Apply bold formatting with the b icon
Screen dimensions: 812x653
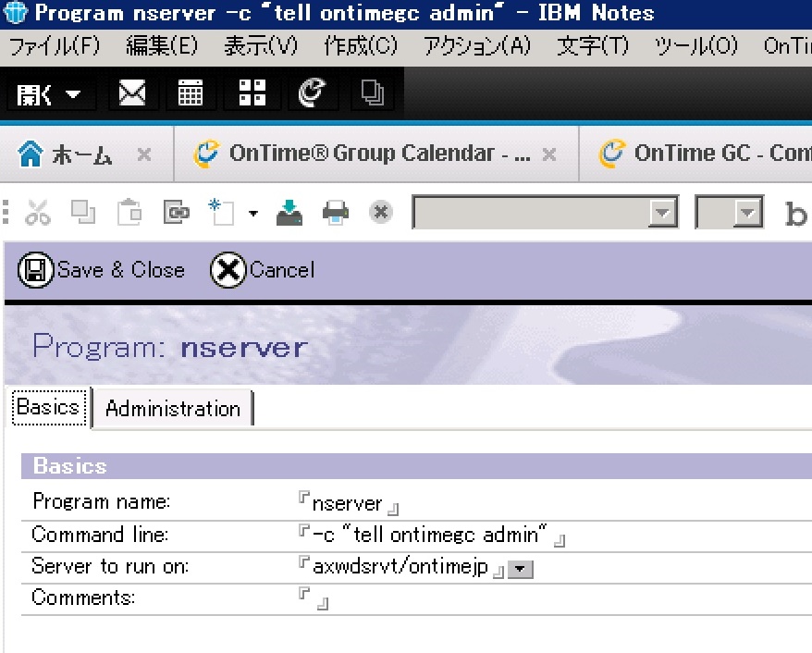(795, 211)
